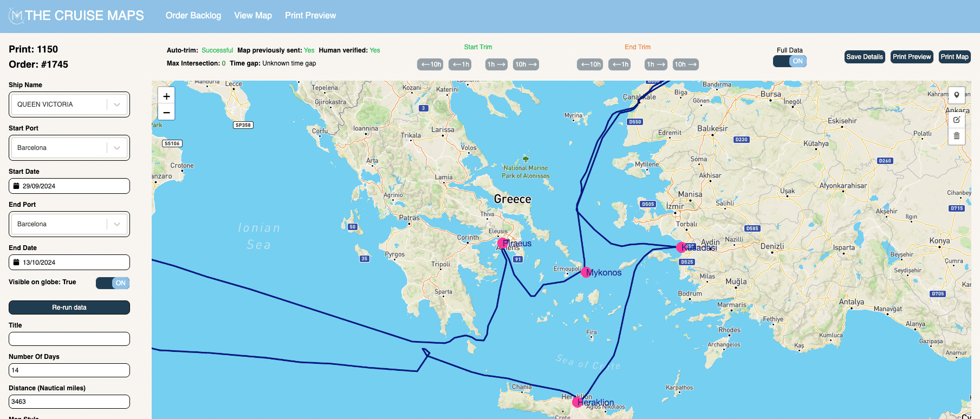Viewport: 980px width, 419px height.
Task: Expand the Ship Name dropdown
Action: (x=117, y=104)
